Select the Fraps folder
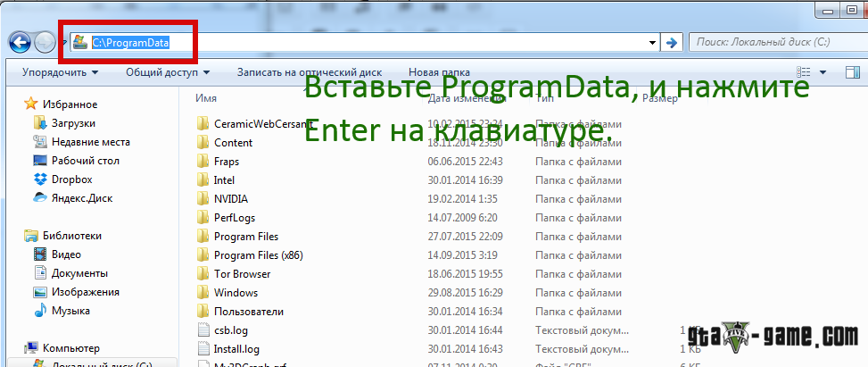Image resolution: width=868 pixels, height=367 pixels. [x=227, y=162]
